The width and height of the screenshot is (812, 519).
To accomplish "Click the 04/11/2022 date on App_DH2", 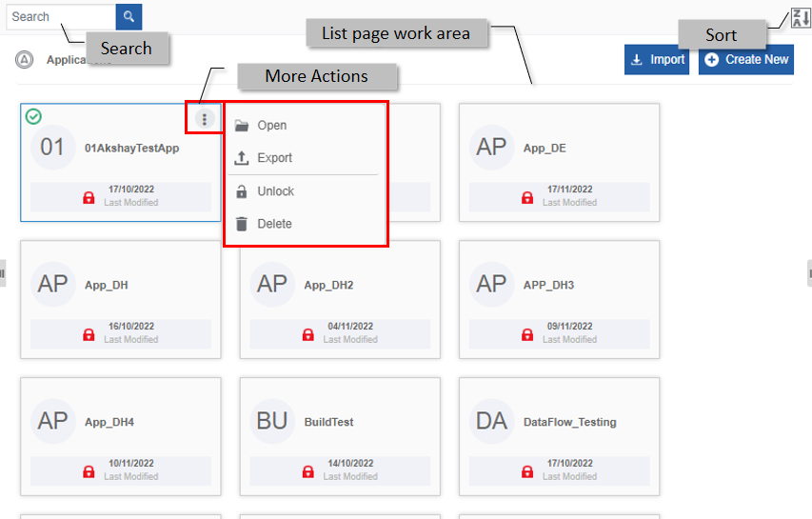I will point(350,327).
